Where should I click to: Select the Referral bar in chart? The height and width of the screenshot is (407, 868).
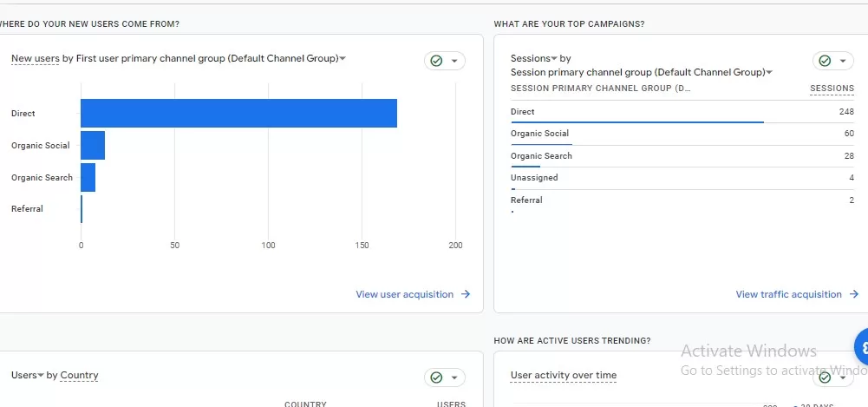click(82, 209)
